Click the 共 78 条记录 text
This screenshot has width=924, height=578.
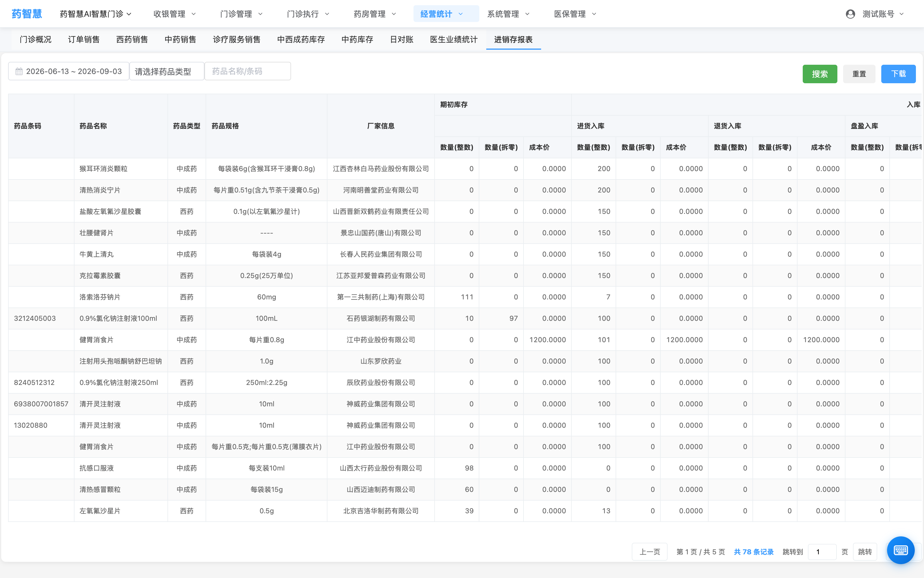click(754, 552)
